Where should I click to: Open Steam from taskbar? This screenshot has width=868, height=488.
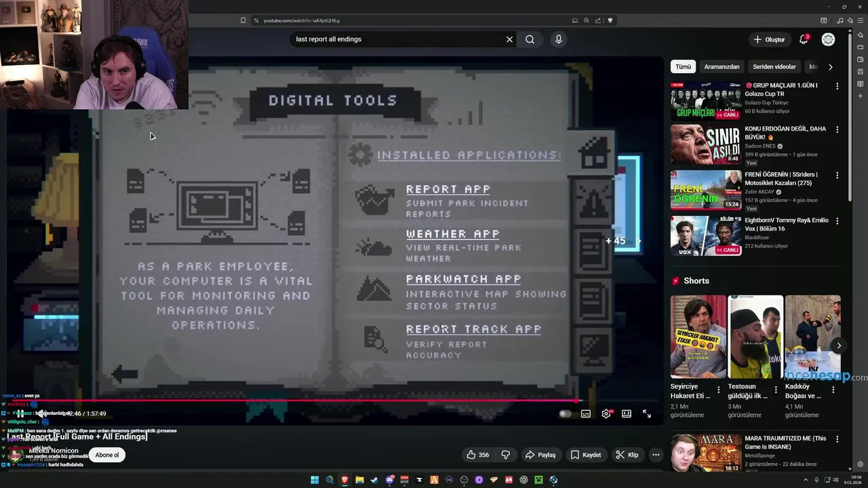(x=374, y=480)
